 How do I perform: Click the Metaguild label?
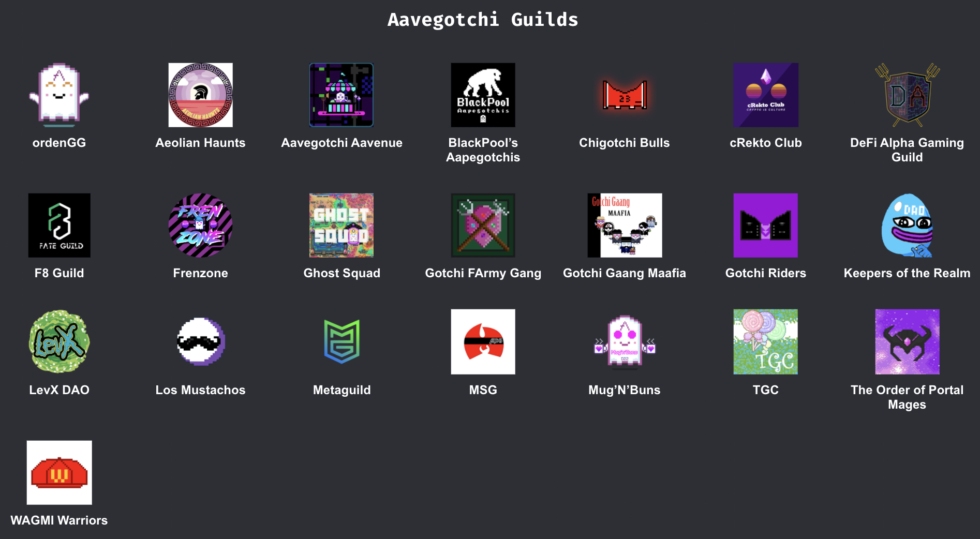(x=341, y=390)
